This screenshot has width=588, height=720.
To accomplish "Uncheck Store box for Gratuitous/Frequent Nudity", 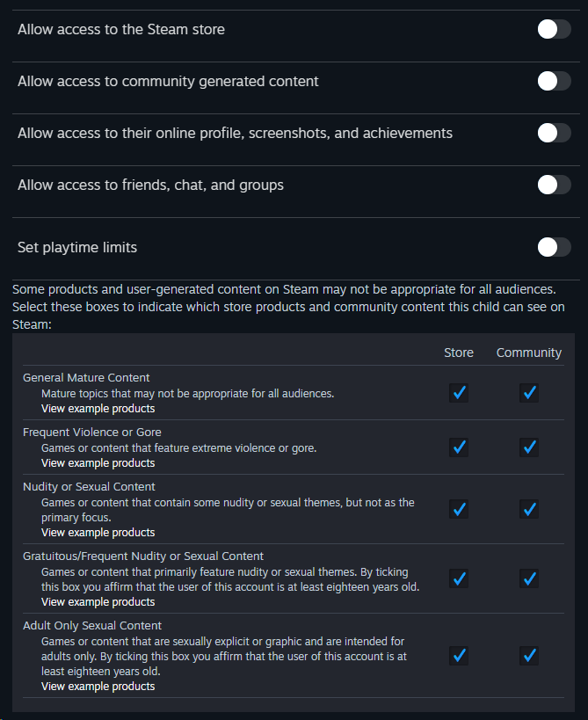I will click(x=459, y=578).
